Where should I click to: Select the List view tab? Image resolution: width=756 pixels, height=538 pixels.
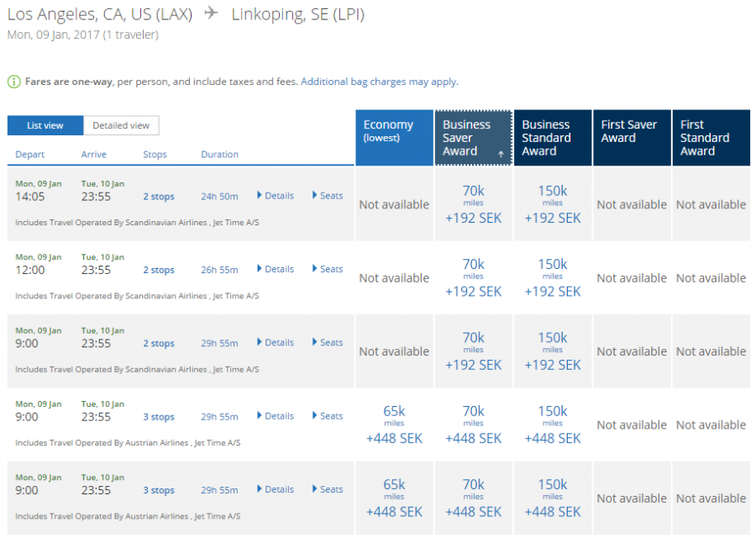pos(45,125)
